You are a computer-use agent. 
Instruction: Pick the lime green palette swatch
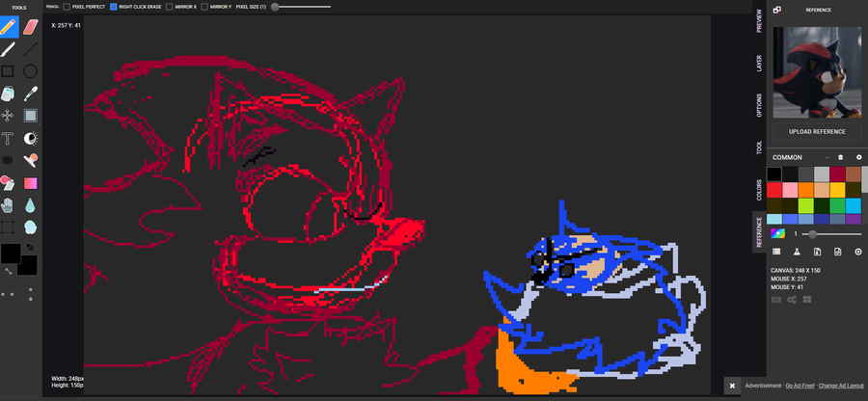point(805,205)
